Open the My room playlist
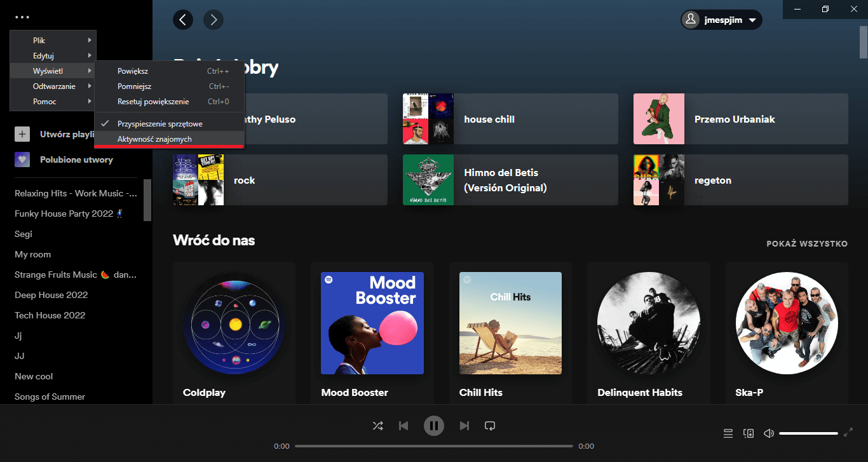This screenshot has height=462, width=868. click(33, 254)
